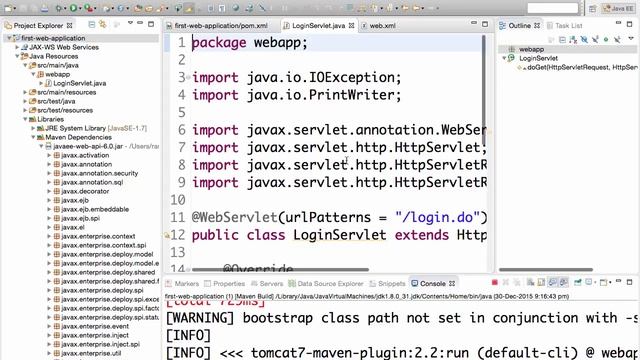The height and width of the screenshot is (360, 640).
Task: Click the Debug bug icon in toolbar
Action: (x=59, y=8)
